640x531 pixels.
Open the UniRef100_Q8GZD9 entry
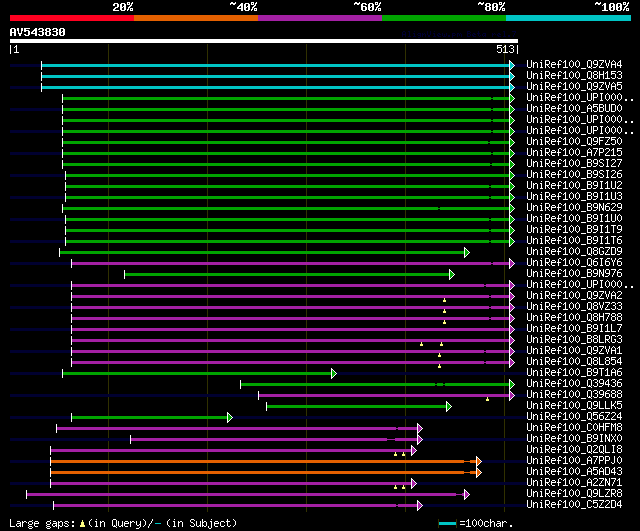[x=574, y=251]
